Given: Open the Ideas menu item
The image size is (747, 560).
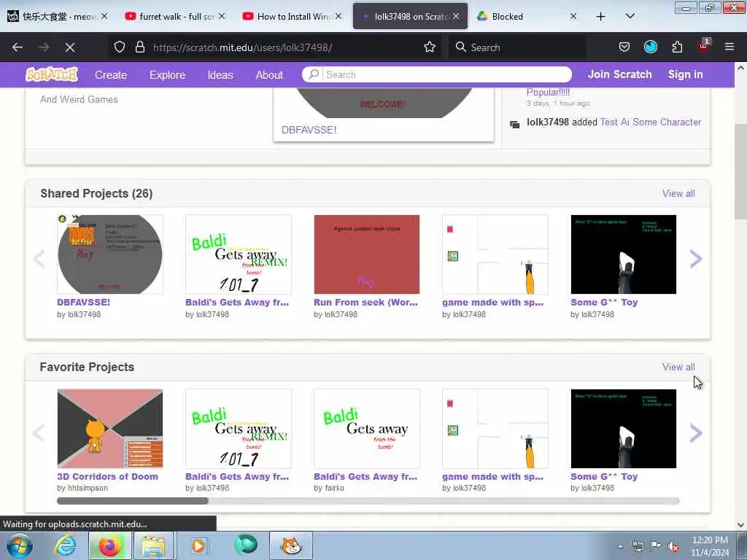Looking at the screenshot, I should click(x=220, y=75).
